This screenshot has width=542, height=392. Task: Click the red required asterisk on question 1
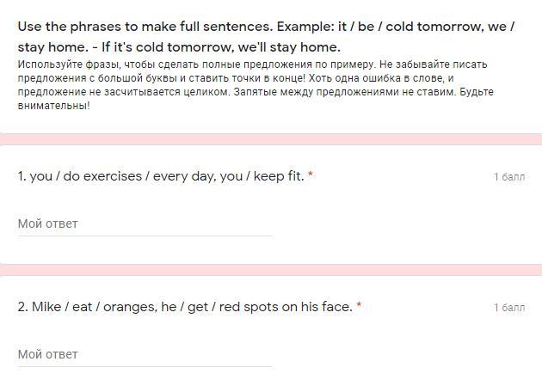coord(311,176)
